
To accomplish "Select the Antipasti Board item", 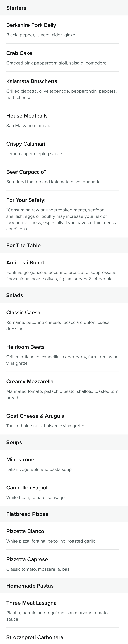I will [64, 270].
